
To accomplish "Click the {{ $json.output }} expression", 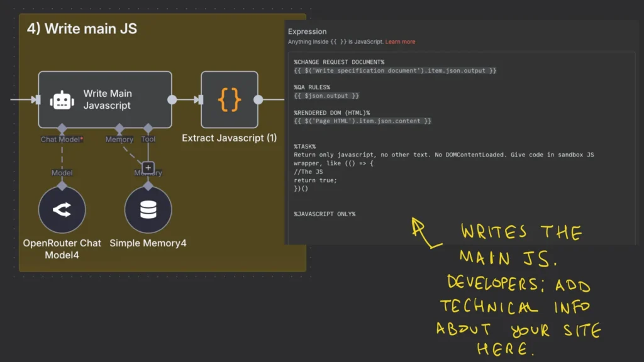I will coord(326,96).
